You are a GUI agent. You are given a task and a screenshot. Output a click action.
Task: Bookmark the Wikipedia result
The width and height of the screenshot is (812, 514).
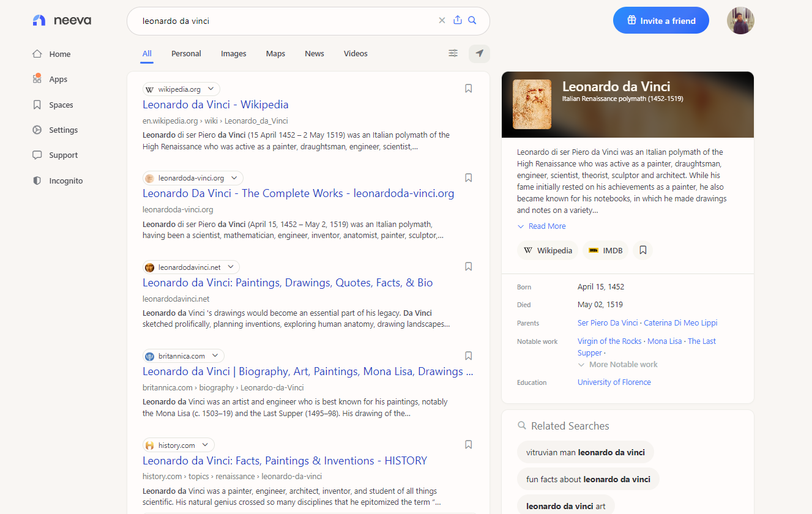[x=468, y=89]
